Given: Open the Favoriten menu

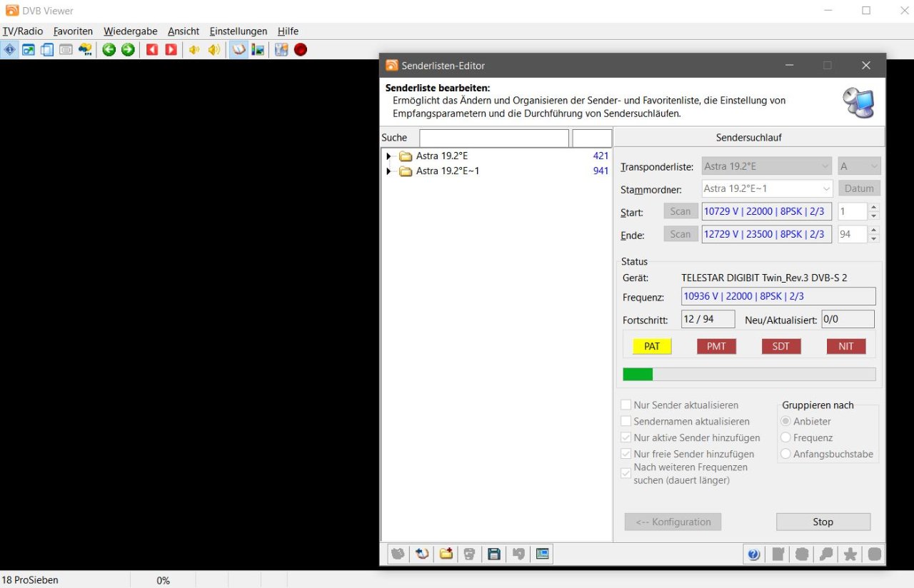Looking at the screenshot, I should coord(74,31).
